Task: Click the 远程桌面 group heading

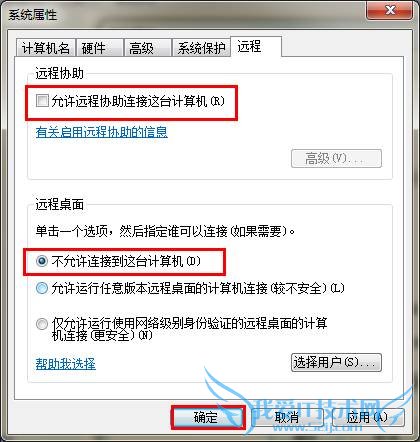Action: click(59, 204)
